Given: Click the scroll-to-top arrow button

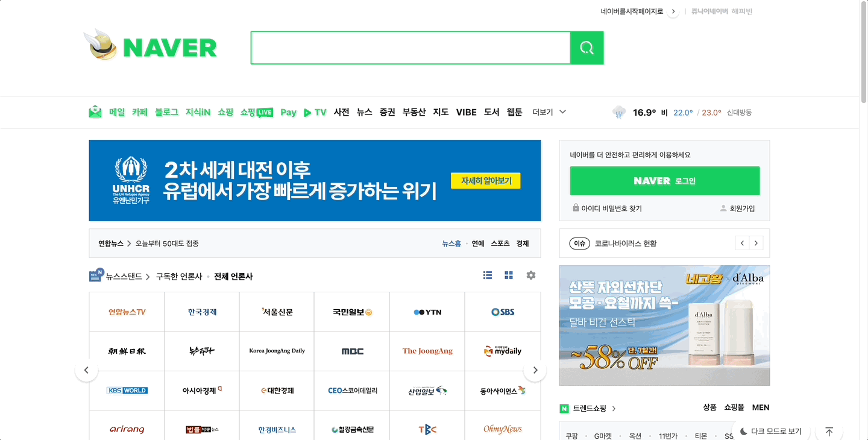Looking at the screenshot, I should coord(829,432).
